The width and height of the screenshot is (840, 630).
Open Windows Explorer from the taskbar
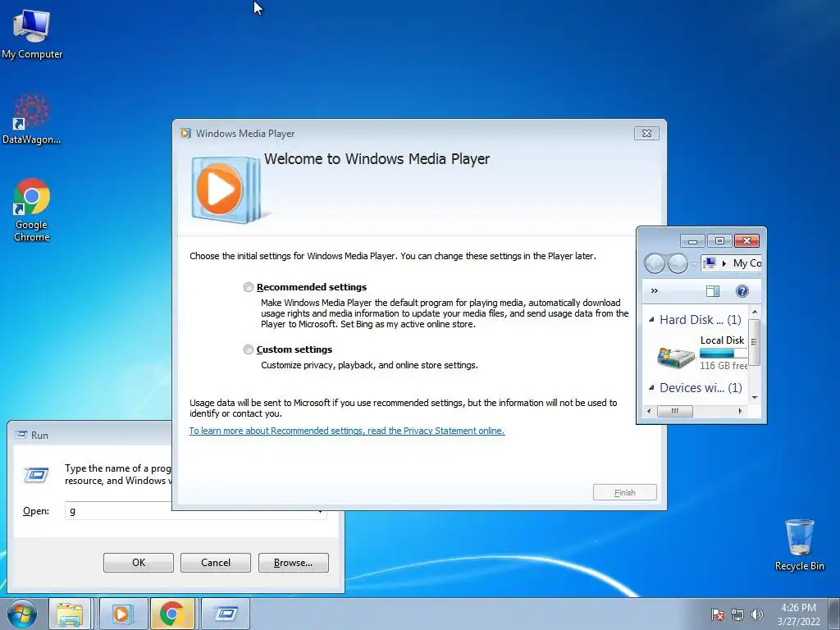pyautogui.click(x=71, y=614)
